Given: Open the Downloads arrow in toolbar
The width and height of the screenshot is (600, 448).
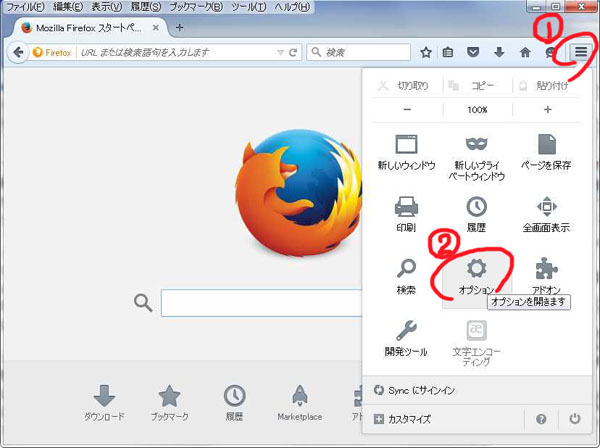Looking at the screenshot, I should coord(500,52).
